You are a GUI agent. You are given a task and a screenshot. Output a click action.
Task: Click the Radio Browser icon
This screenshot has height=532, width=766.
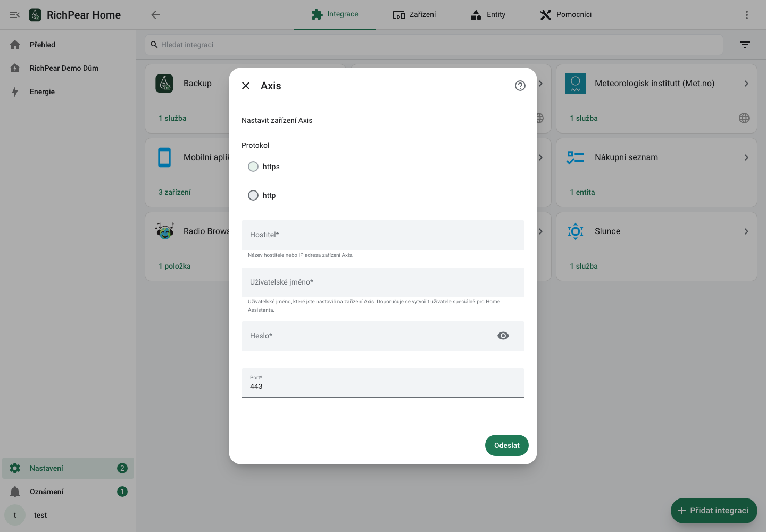pos(164,231)
